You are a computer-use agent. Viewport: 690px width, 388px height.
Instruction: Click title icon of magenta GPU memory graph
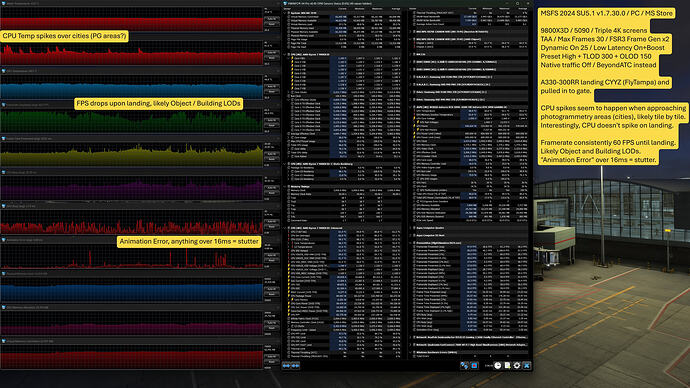(x=4, y=307)
